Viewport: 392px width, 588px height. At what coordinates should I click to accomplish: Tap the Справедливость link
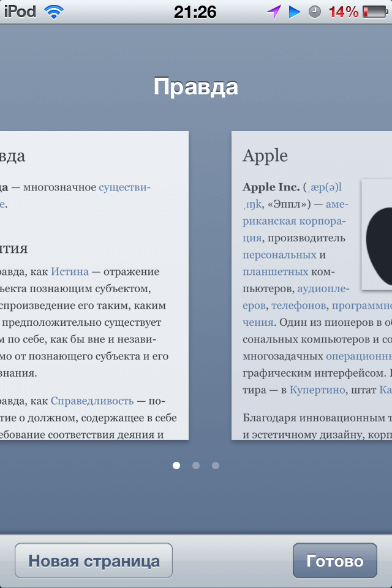[x=92, y=401]
